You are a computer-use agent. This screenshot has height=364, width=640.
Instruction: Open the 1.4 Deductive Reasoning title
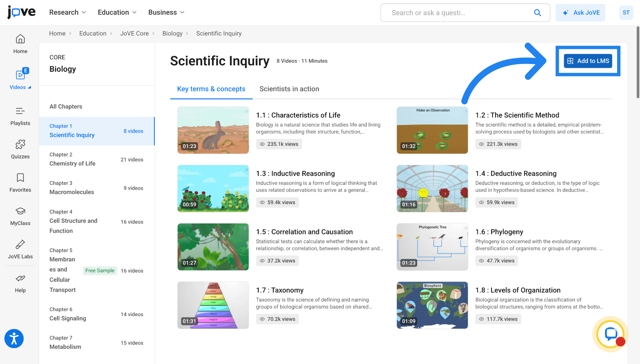click(516, 174)
